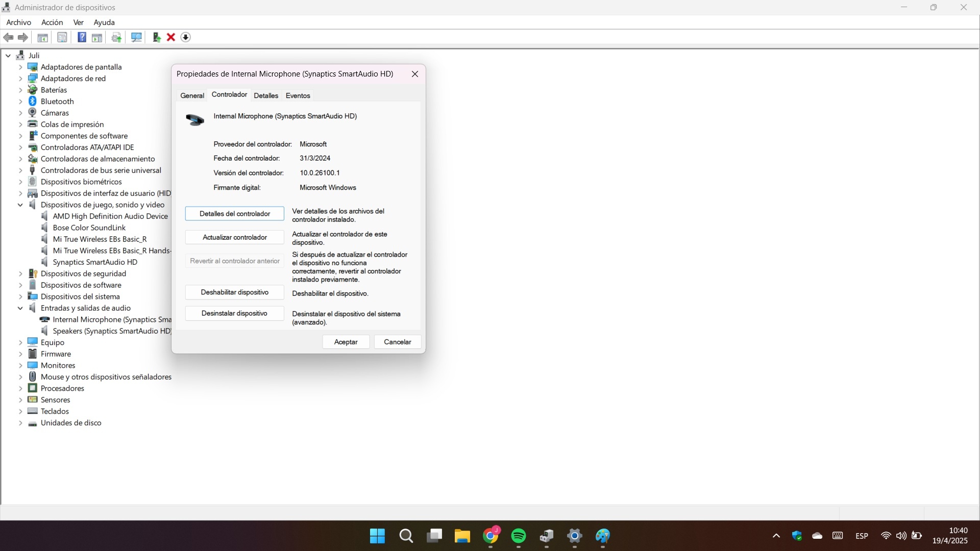980x551 pixels.
Task: Collapse Entradas y salidas de audio
Action: point(20,308)
